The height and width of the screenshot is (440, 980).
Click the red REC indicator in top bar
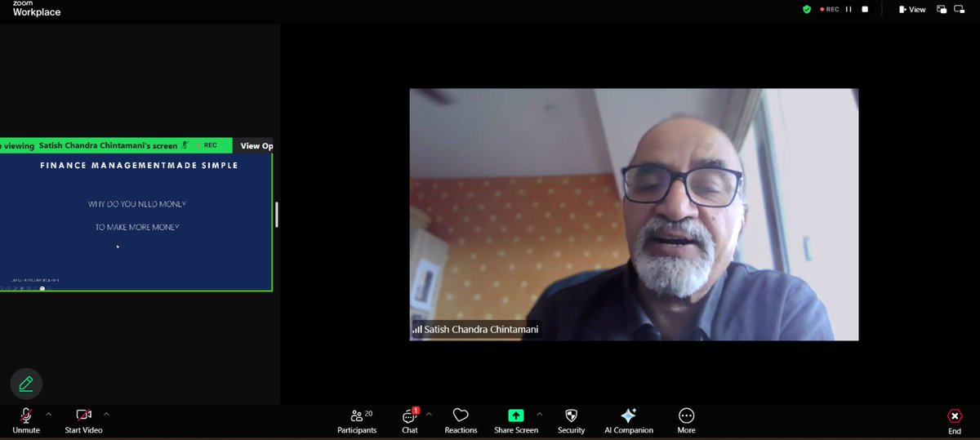(x=828, y=9)
